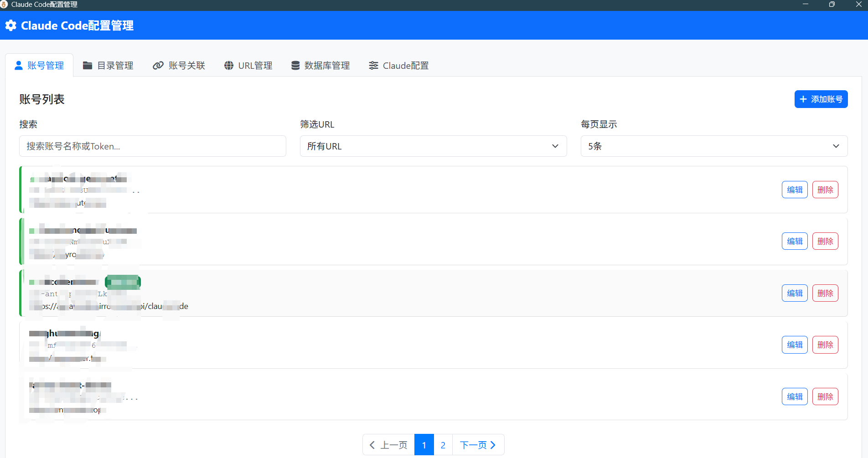Switch to the 目录管理 tab

coord(108,66)
